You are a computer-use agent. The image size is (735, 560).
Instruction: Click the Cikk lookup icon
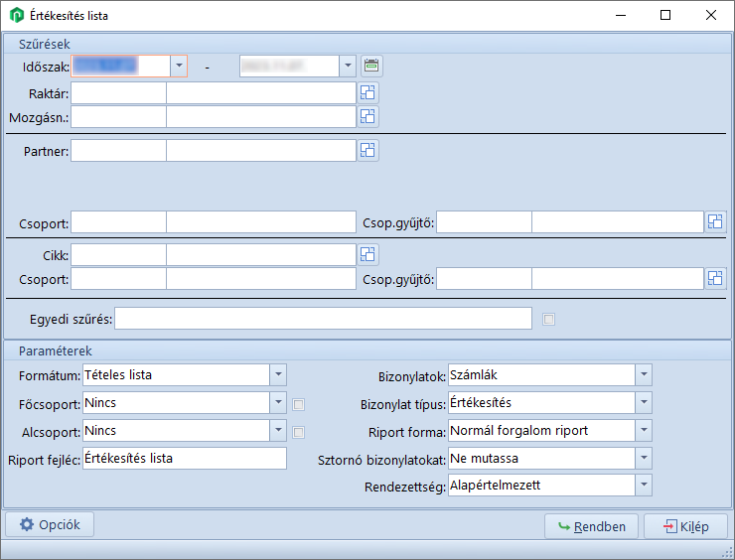click(367, 255)
